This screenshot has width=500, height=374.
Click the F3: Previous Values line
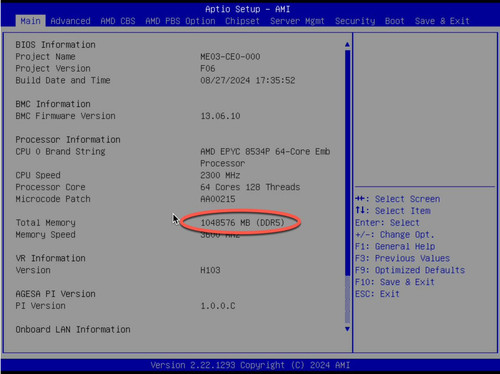click(x=402, y=258)
